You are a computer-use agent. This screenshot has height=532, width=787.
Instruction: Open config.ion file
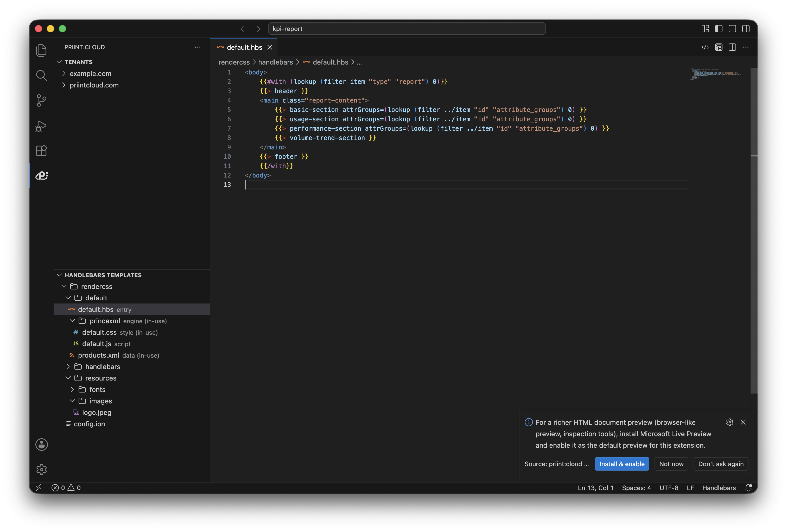[x=132, y=424]
